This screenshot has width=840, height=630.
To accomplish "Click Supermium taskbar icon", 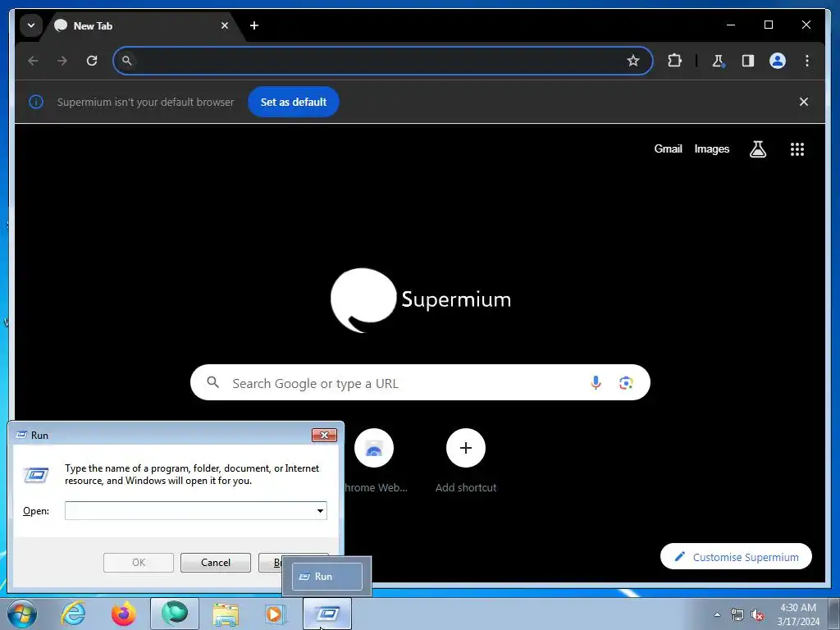I will coord(175,614).
